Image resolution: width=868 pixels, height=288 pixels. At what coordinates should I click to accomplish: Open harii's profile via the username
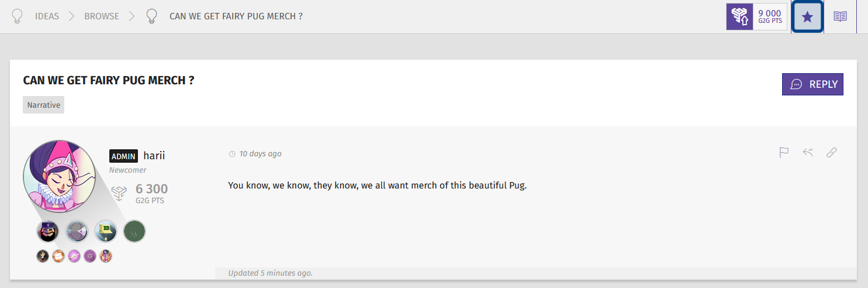(x=154, y=156)
